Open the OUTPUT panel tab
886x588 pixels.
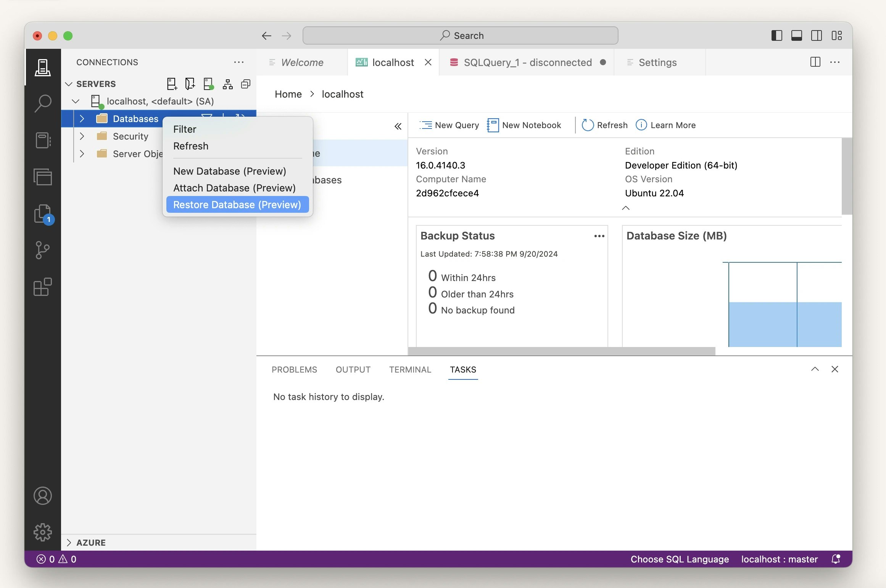point(353,370)
